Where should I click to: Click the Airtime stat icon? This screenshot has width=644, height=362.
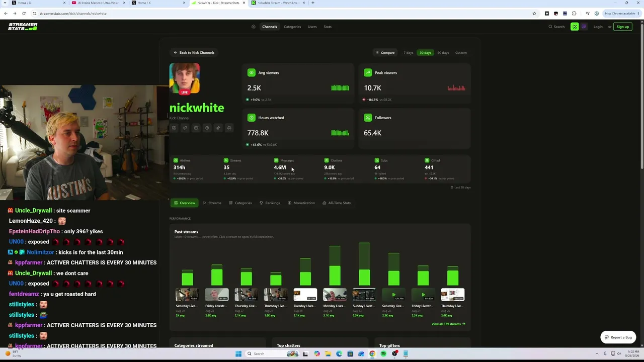(x=176, y=160)
